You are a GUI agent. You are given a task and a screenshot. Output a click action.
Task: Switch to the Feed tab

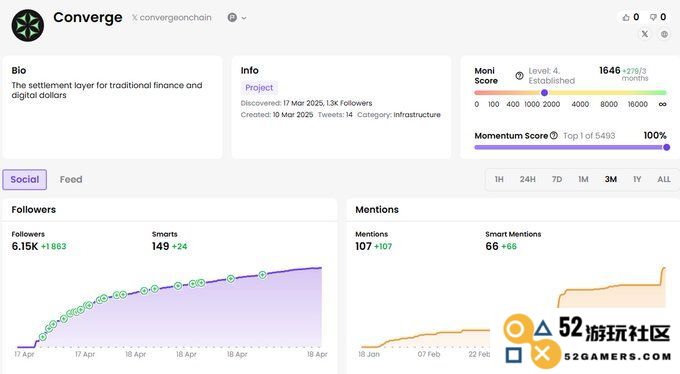click(71, 179)
